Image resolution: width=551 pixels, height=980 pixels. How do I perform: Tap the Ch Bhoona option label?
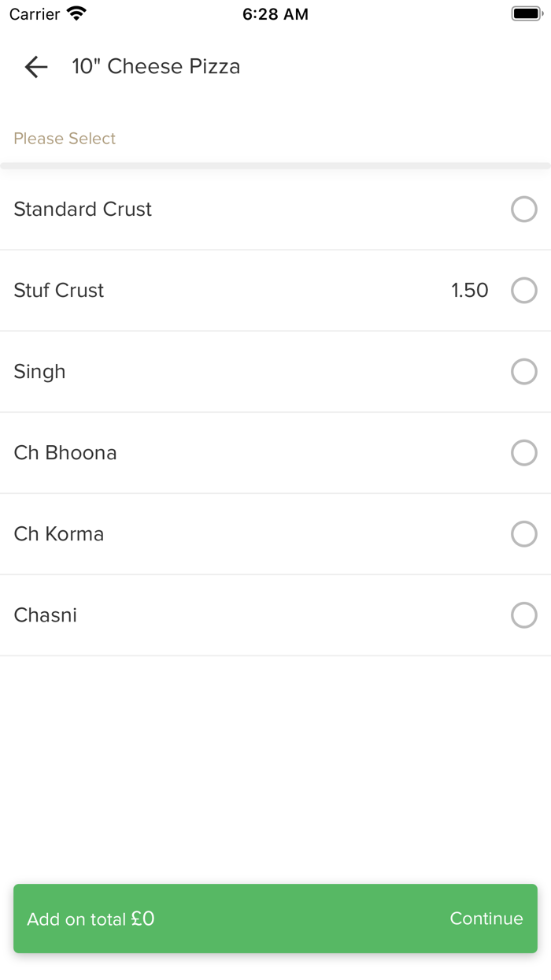pyautogui.click(x=65, y=453)
